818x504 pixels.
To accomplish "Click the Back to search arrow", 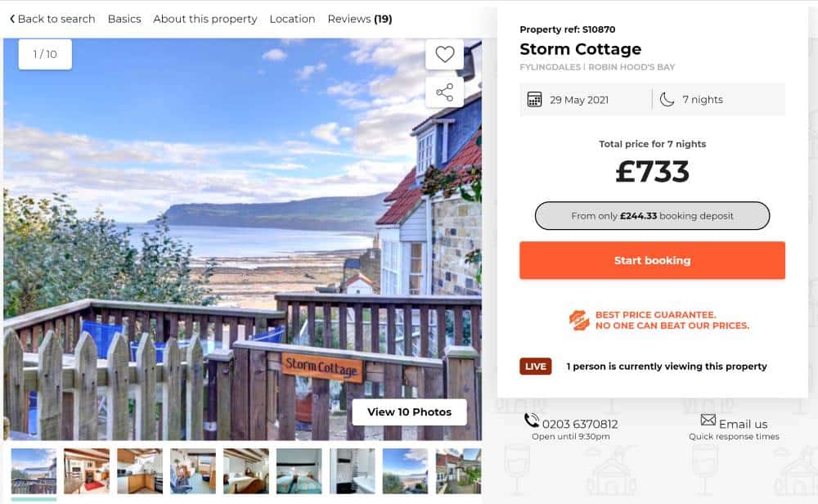I will 12,19.
